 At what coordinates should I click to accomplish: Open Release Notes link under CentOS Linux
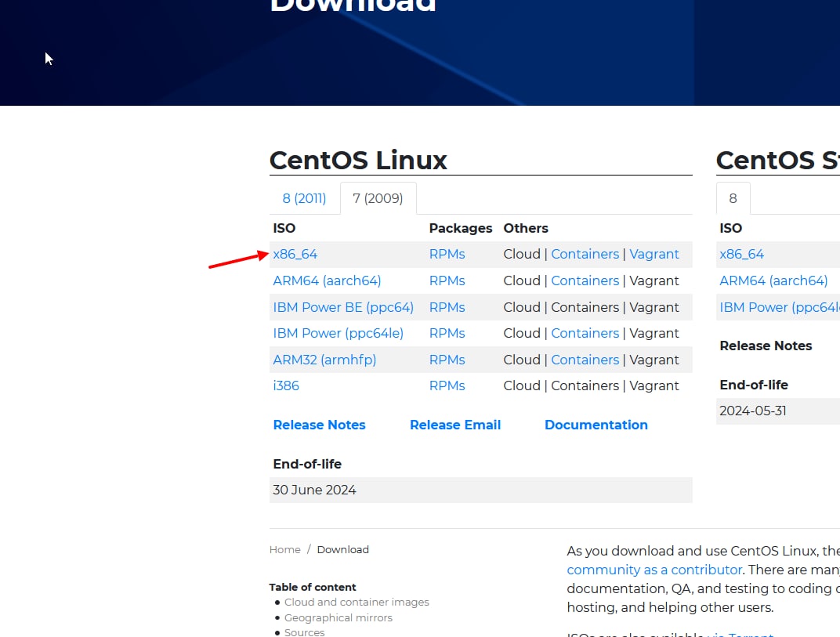coord(319,425)
